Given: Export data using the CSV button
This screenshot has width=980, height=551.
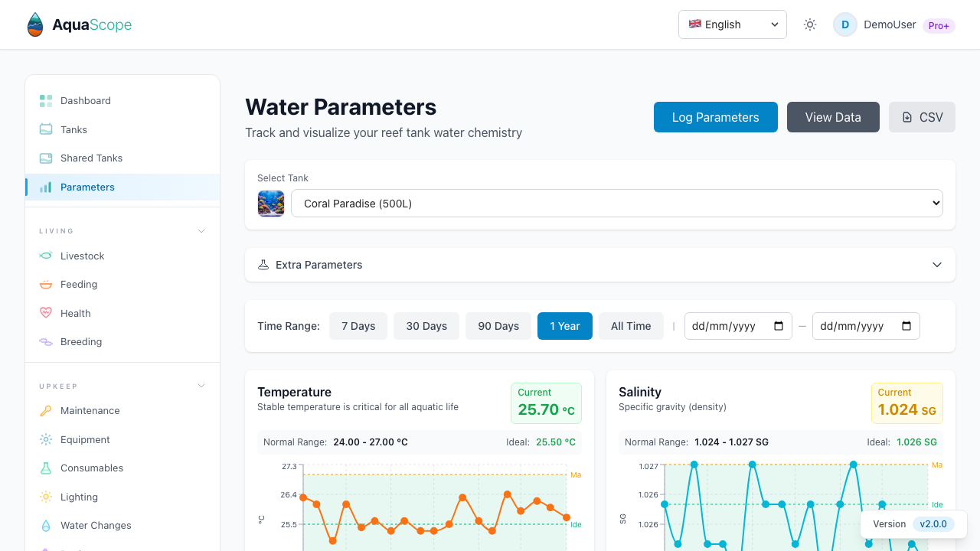Looking at the screenshot, I should (922, 117).
